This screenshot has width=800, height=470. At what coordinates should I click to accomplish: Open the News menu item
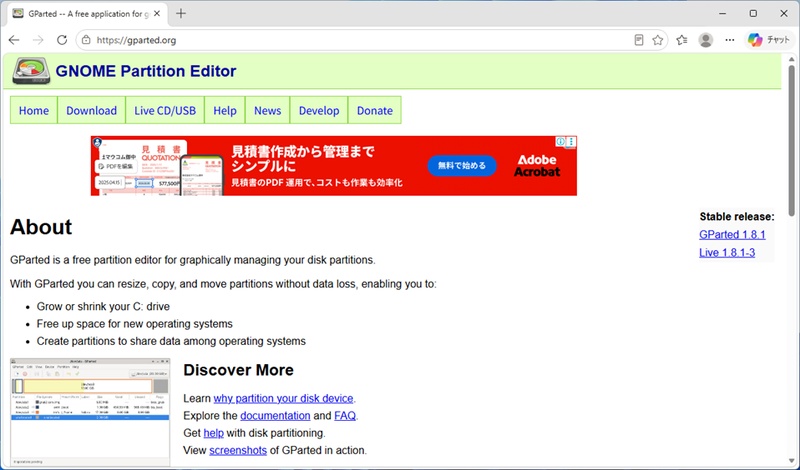tap(267, 110)
